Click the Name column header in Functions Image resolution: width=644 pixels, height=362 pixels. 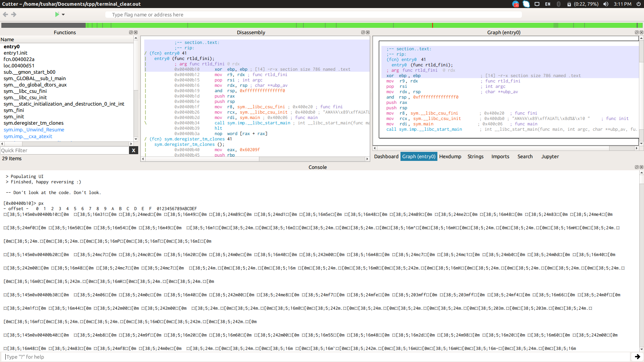67,40
